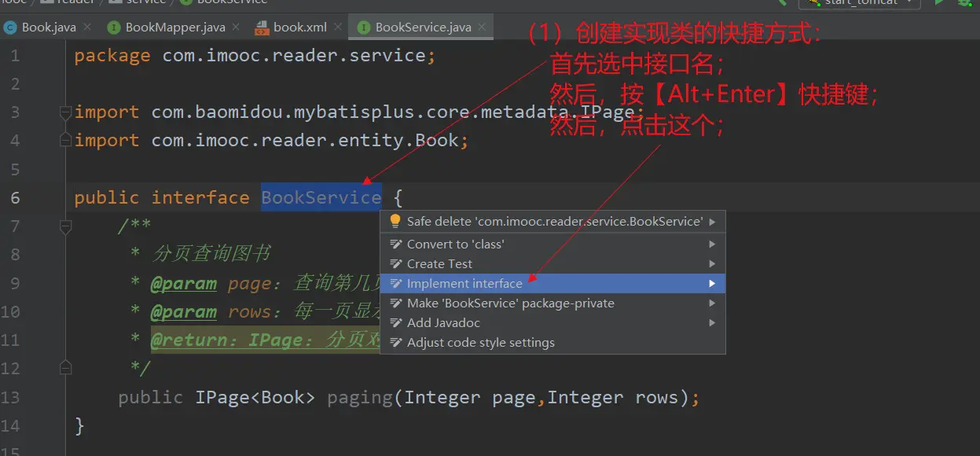Click the IPage<Book> return type
The height and width of the screenshot is (456, 980).
[255, 397]
